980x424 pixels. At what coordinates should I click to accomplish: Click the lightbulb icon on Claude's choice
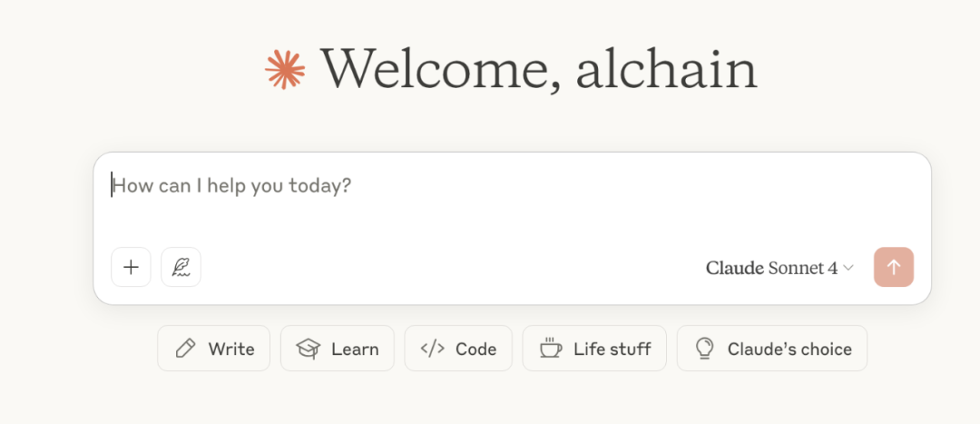705,349
